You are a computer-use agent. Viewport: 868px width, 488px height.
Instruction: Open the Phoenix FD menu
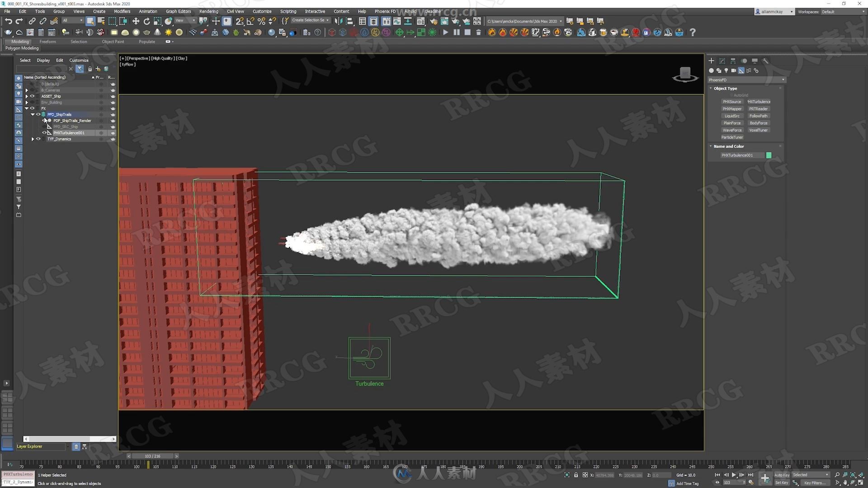click(x=385, y=11)
